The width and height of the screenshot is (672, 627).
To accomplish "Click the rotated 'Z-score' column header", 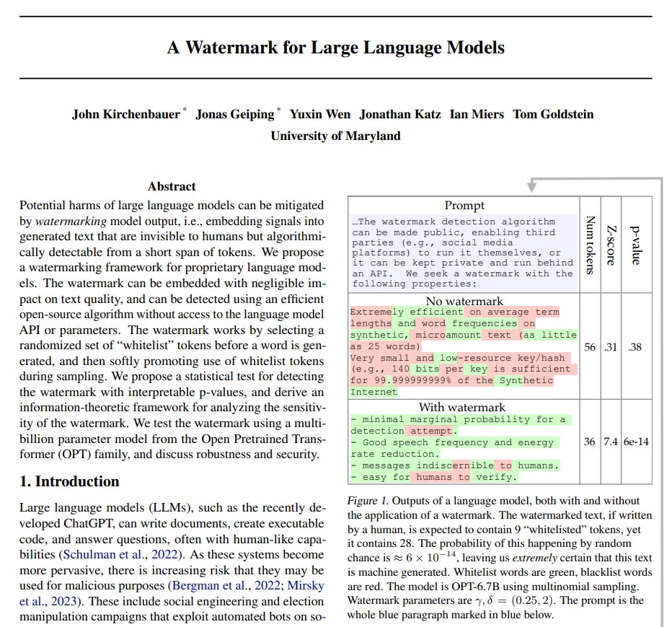I will coord(611,245).
